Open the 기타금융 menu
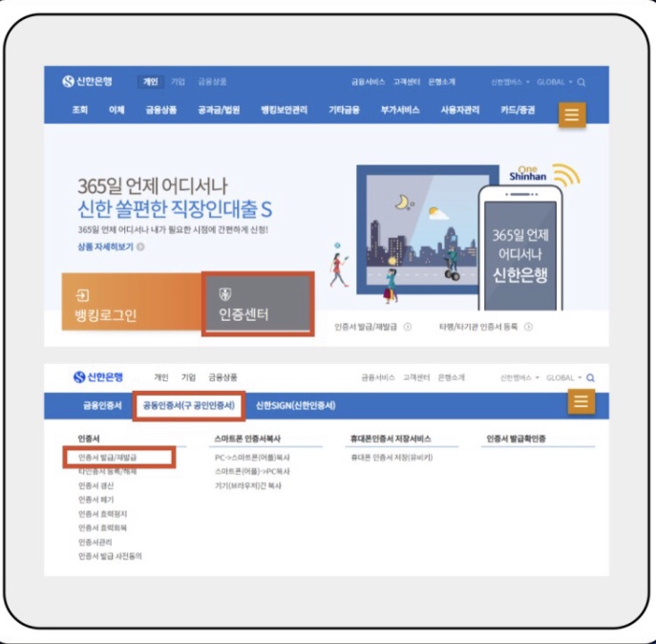Screen dimensions: 656x644 tap(344, 110)
